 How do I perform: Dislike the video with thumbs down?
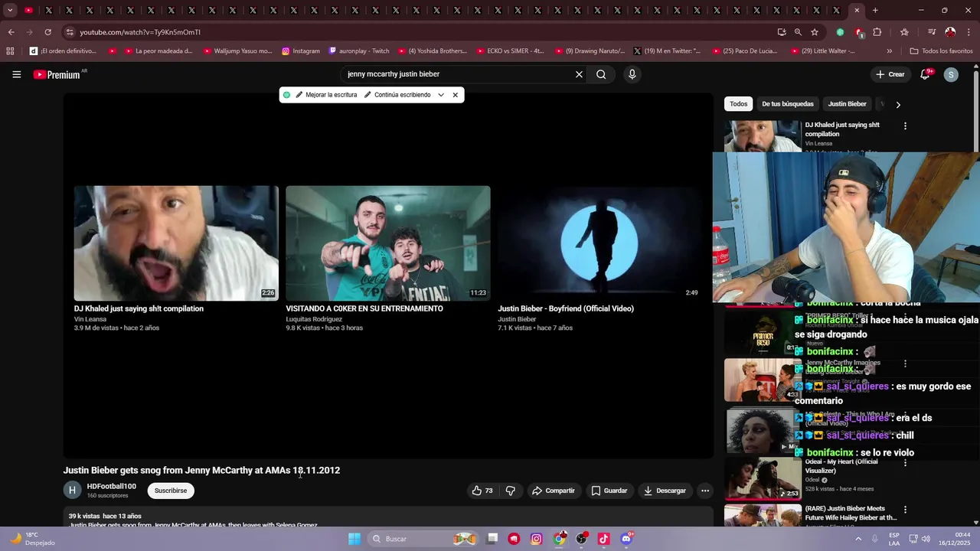pyautogui.click(x=511, y=491)
